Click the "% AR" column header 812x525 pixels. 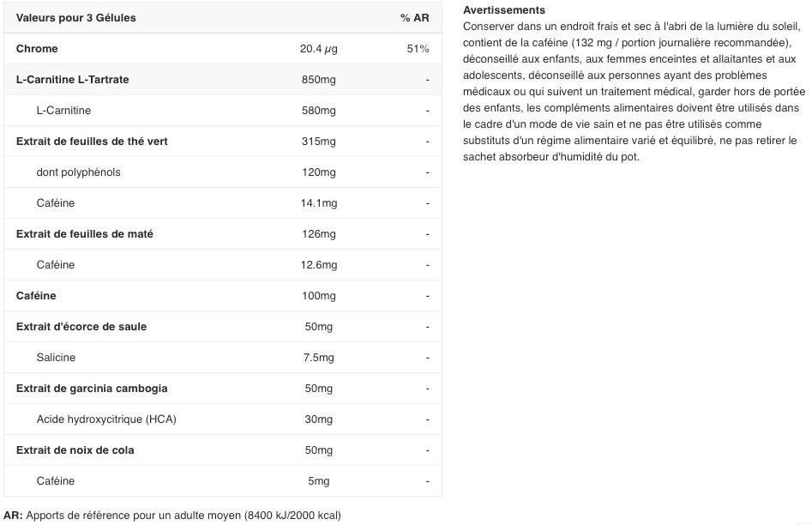[414, 18]
